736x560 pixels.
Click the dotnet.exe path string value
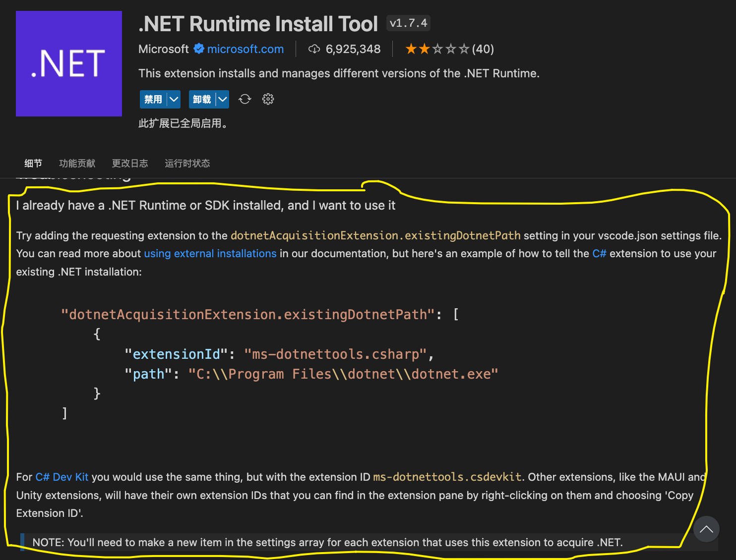[x=343, y=374]
